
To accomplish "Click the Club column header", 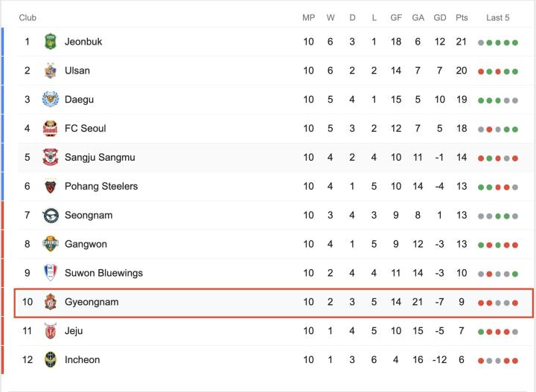I will [x=28, y=17].
